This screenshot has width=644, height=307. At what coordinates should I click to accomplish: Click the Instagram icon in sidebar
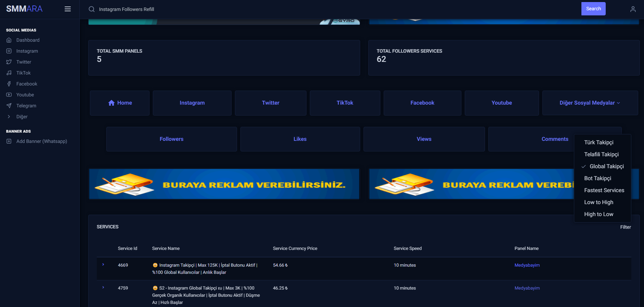point(9,51)
